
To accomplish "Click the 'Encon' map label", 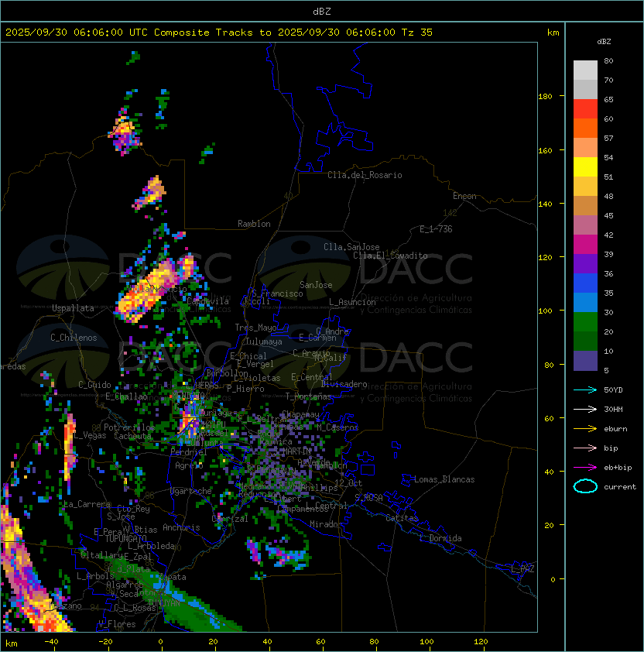I will click(464, 196).
